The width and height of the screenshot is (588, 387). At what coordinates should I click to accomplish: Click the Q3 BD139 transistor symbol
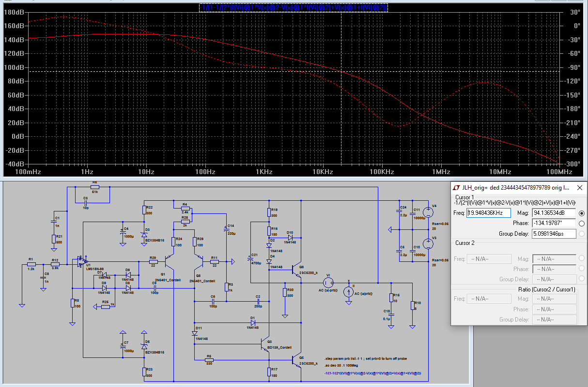coord(264,344)
